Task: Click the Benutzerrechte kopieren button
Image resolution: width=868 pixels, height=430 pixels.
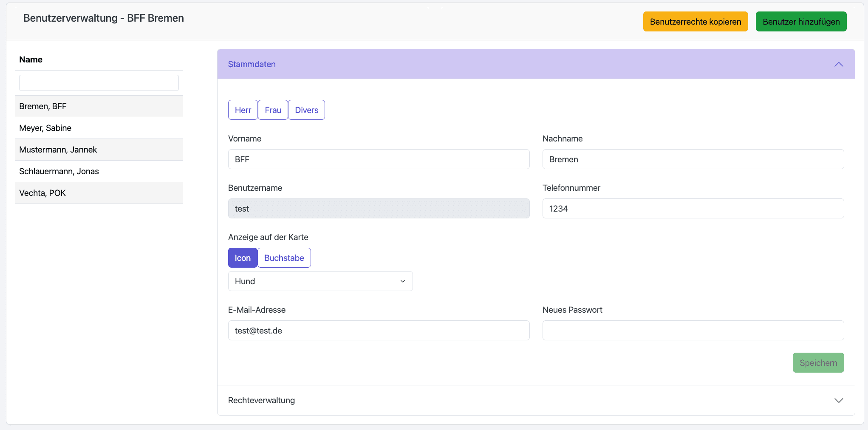Action: pos(695,22)
